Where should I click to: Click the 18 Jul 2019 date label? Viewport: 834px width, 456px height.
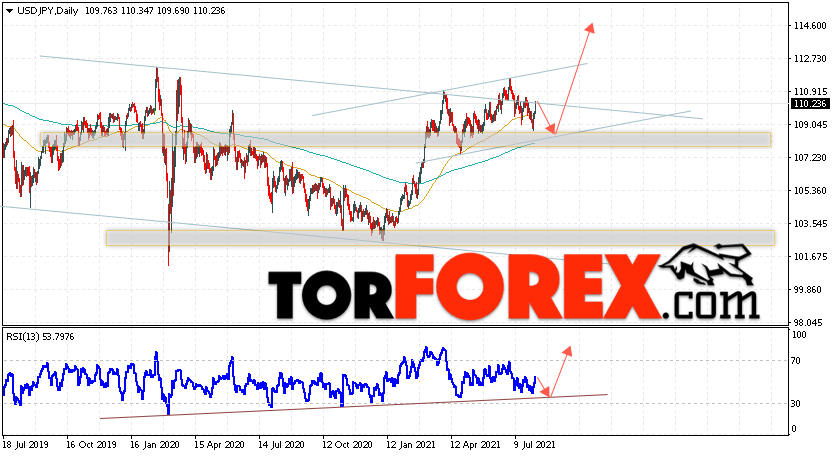pyautogui.click(x=25, y=444)
